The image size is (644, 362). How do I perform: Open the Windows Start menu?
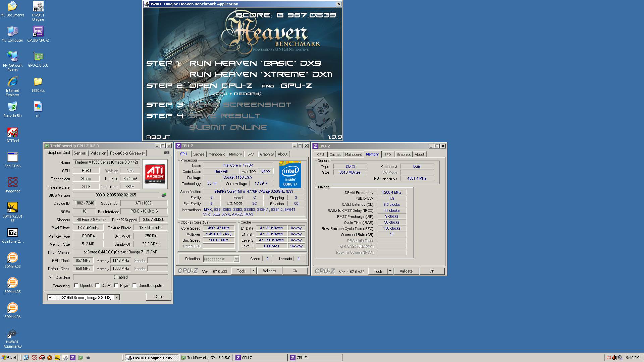[9, 358]
